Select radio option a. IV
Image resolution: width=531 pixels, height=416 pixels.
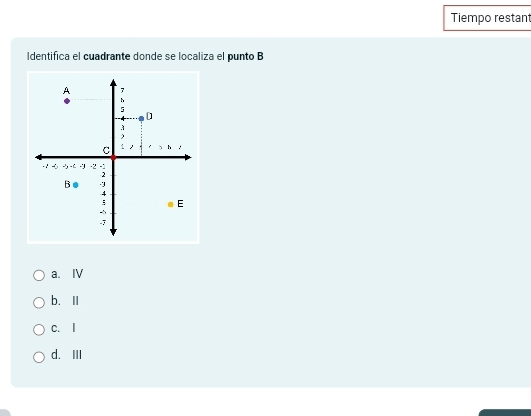(39, 275)
